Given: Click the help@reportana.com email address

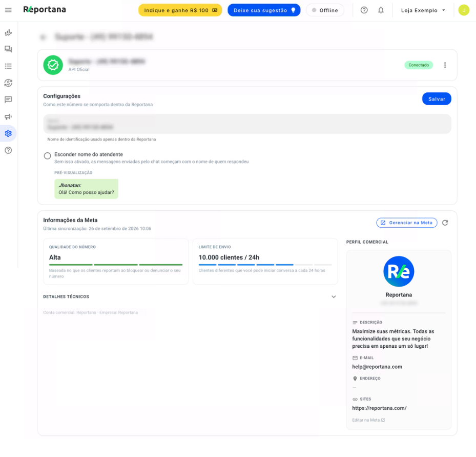Looking at the screenshot, I should click(377, 367).
